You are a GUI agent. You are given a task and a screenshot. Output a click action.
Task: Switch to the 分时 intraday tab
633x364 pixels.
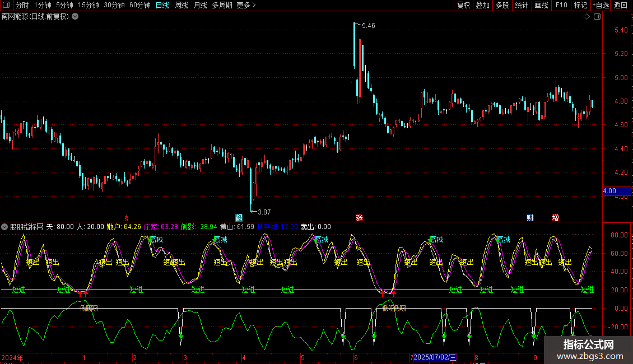coord(22,5)
